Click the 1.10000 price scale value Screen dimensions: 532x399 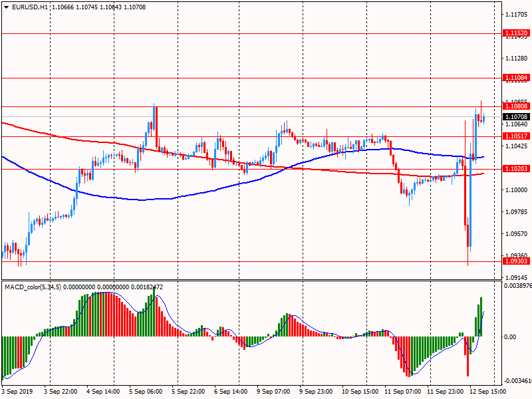coord(517,190)
